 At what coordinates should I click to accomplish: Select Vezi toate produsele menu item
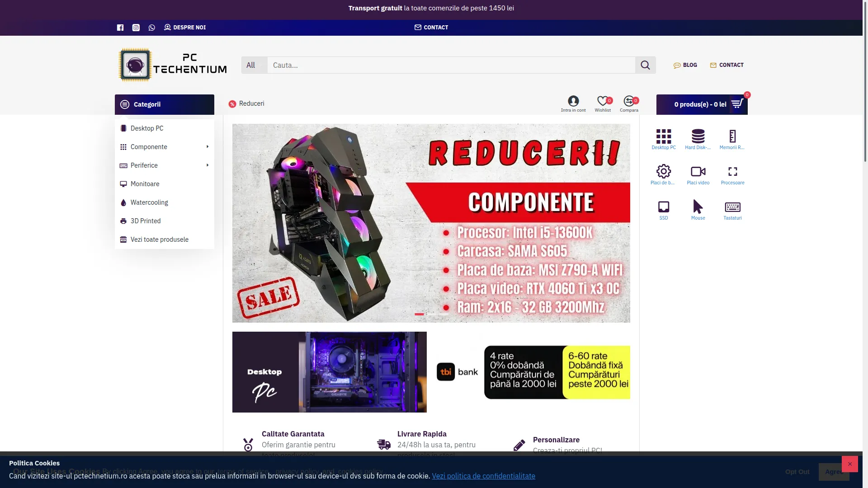tap(165, 239)
